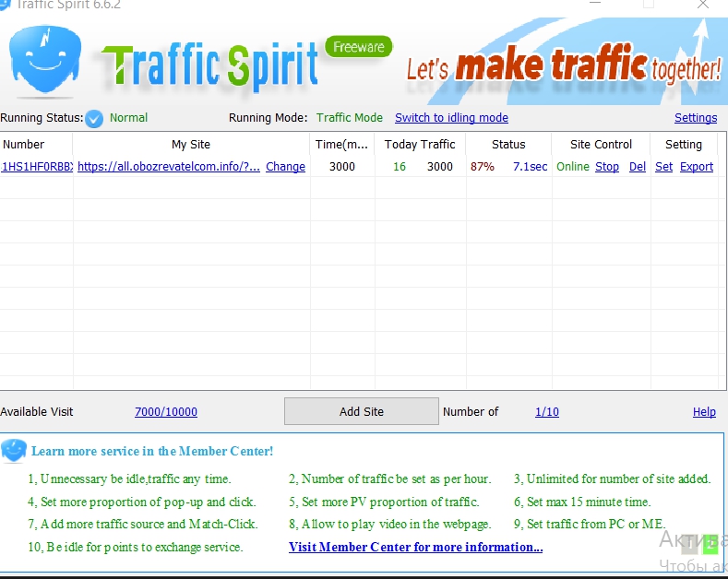Click the Number of sites 1/10 link
Image resolution: width=728 pixels, height=579 pixels.
click(546, 412)
